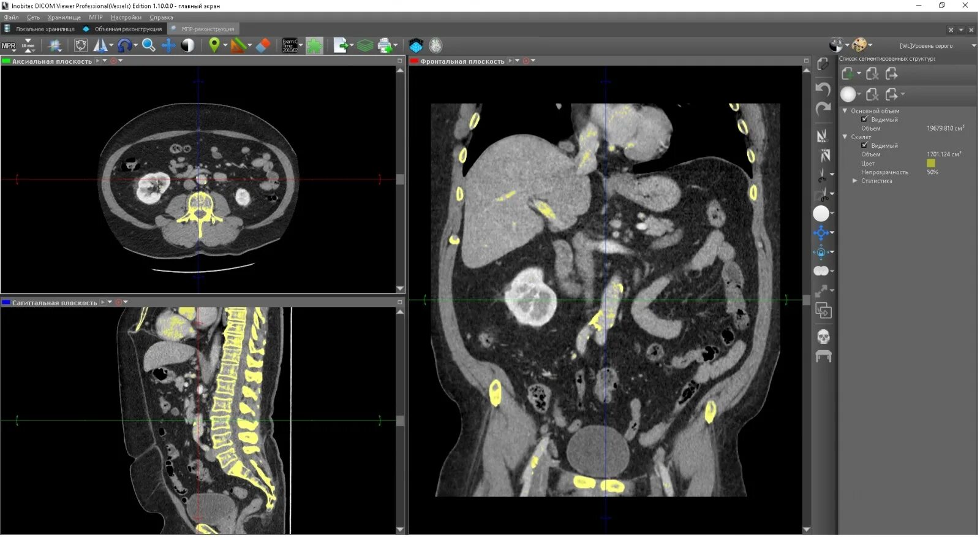Image resolution: width=980 pixels, height=537 pixels.
Task: Toggle Видимый checkbox under Основной объем
Action: [x=864, y=120]
